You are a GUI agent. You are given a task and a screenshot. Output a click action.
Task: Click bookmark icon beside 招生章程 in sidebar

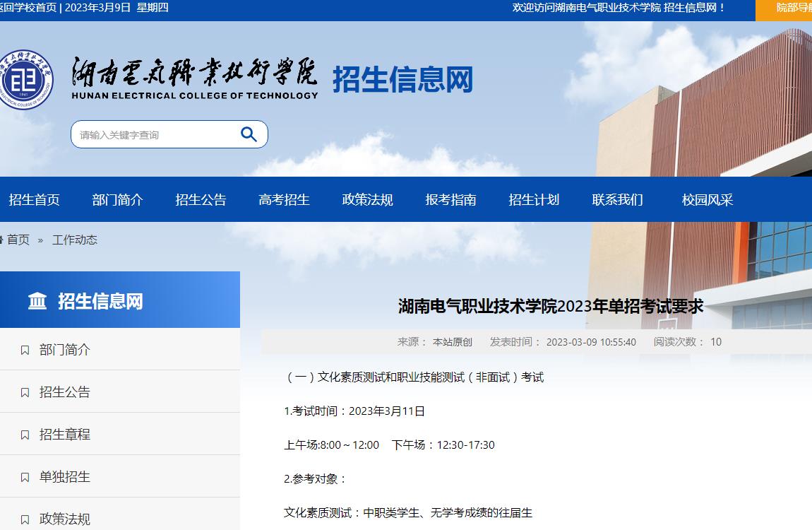(25, 435)
